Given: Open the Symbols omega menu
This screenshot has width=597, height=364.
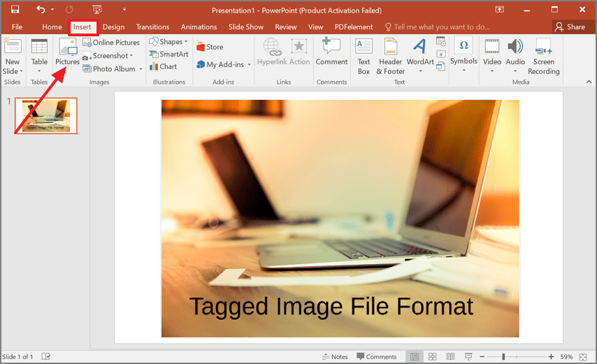Looking at the screenshot, I should coord(463,54).
